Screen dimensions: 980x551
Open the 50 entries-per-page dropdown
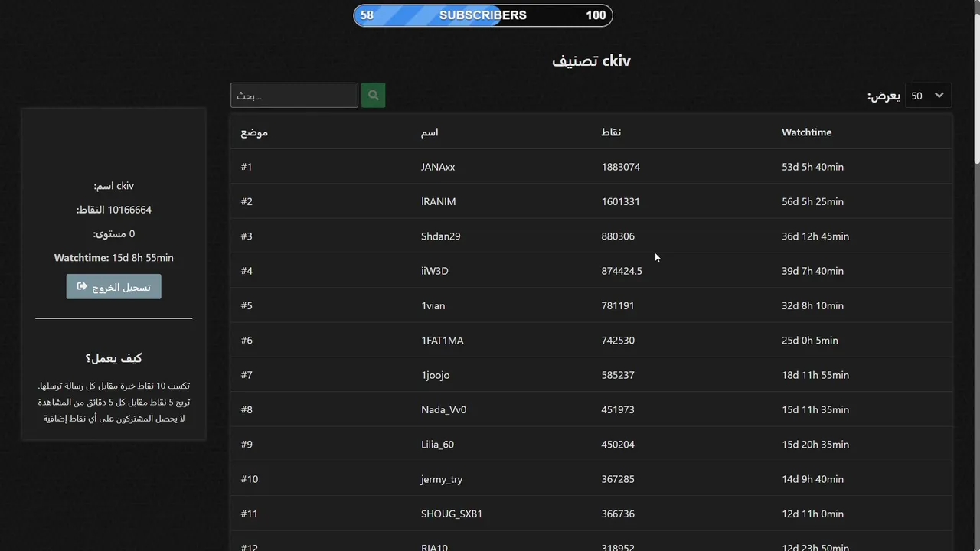click(929, 96)
